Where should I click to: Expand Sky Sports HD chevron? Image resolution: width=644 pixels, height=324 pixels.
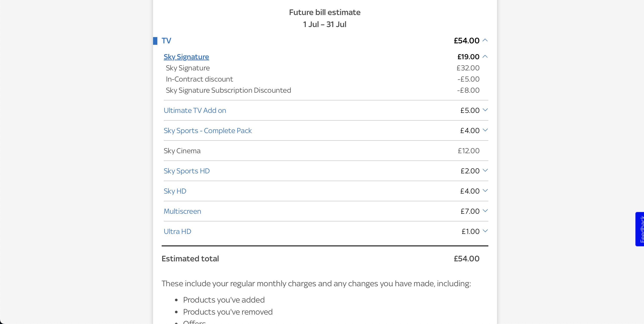485,171
